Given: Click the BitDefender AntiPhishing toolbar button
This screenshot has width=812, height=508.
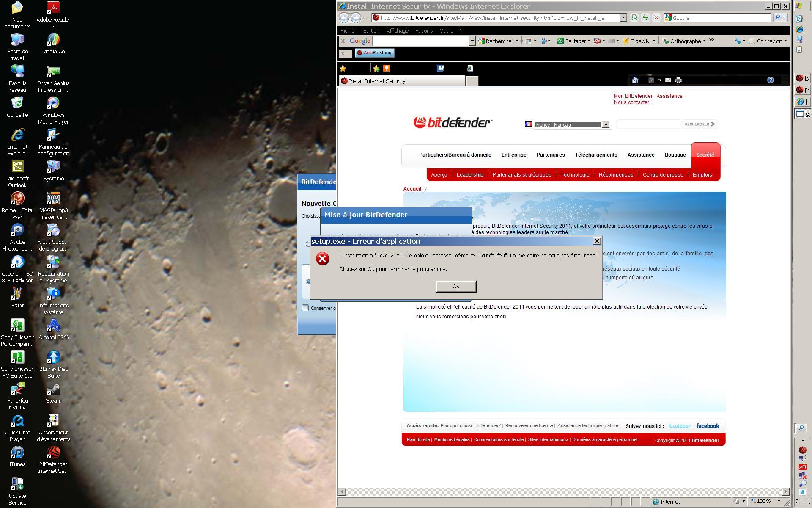Looking at the screenshot, I should tap(374, 53).
